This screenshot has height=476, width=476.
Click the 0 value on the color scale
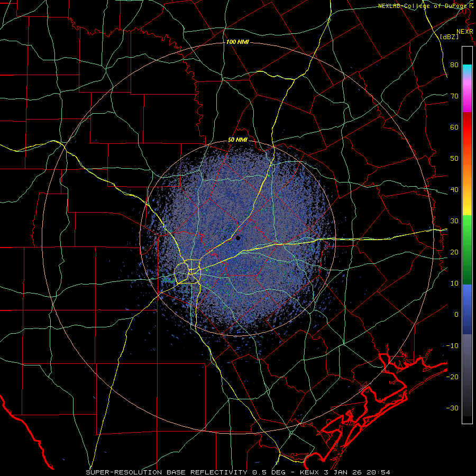456,315
